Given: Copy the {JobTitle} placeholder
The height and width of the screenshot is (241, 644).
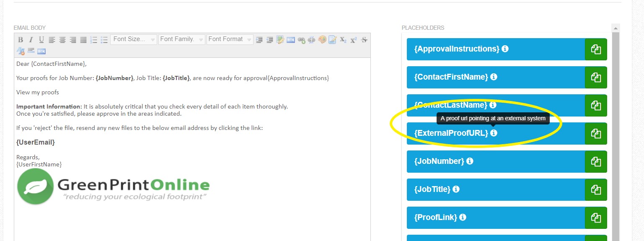Looking at the screenshot, I should coord(596,189).
